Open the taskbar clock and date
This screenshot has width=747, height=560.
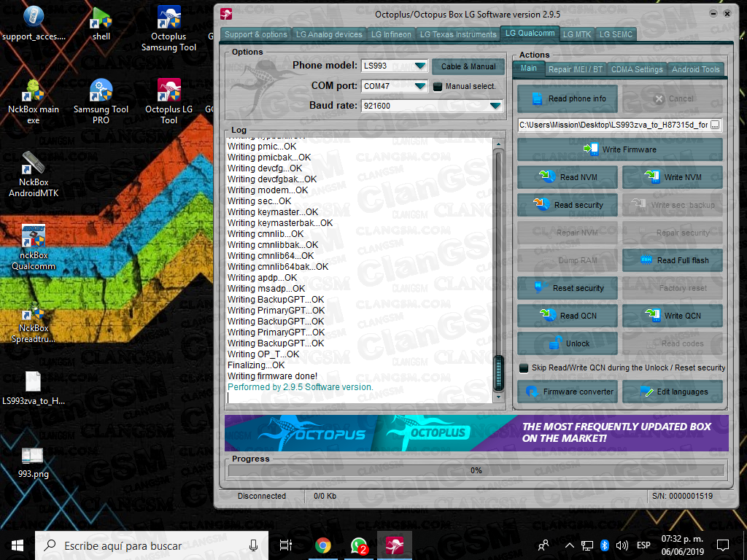click(682, 545)
